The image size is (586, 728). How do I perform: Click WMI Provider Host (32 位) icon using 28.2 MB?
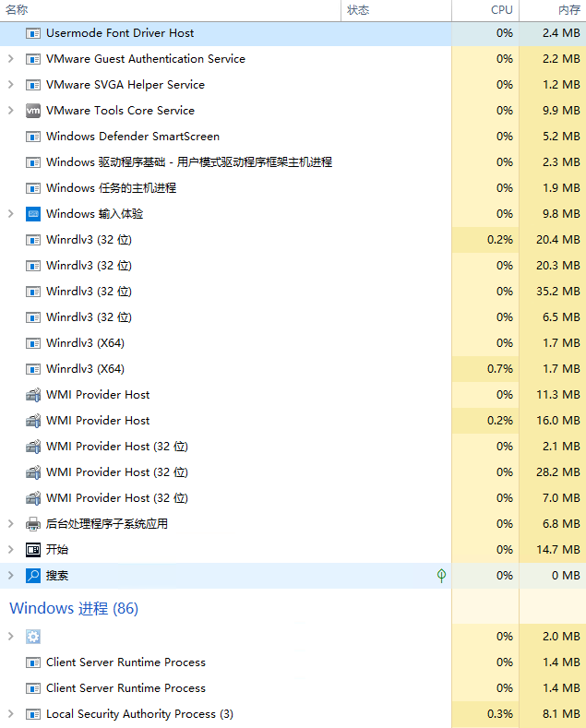[33, 472]
